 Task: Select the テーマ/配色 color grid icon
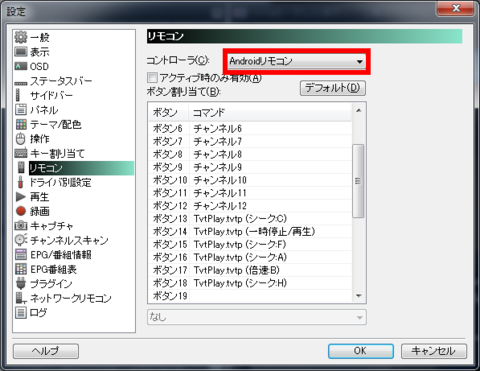(x=21, y=124)
